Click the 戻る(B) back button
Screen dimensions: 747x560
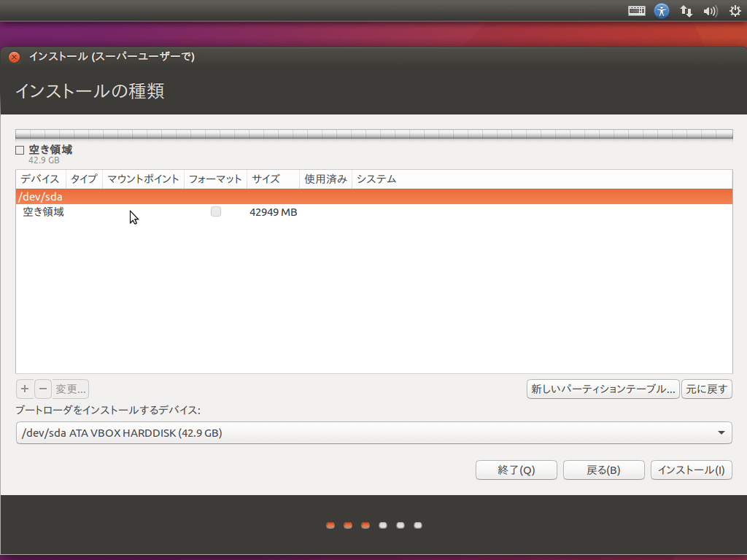point(603,470)
